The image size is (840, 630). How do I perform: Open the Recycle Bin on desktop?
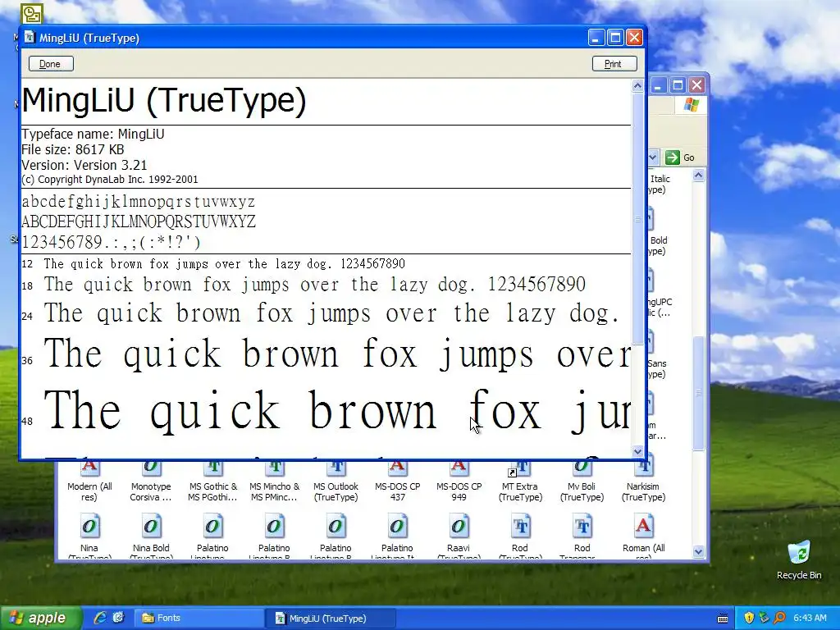coord(799,559)
